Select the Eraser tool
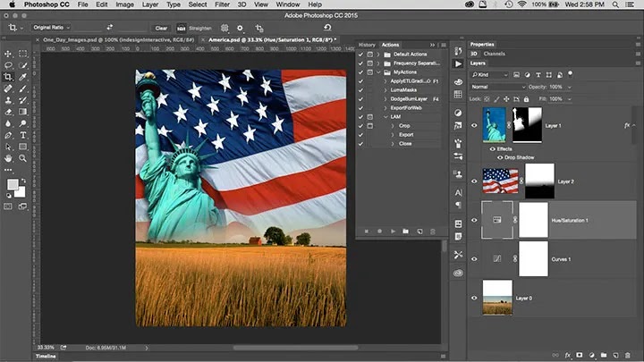 click(x=8, y=112)
